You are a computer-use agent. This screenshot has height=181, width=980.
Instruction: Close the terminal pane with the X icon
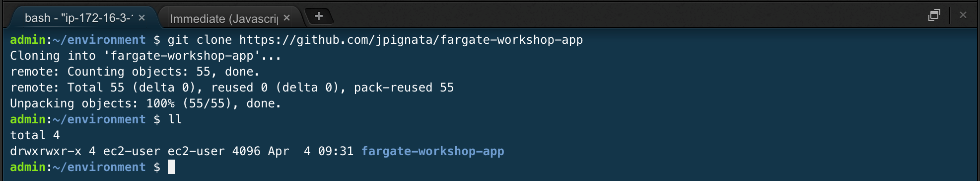[963, 15]
